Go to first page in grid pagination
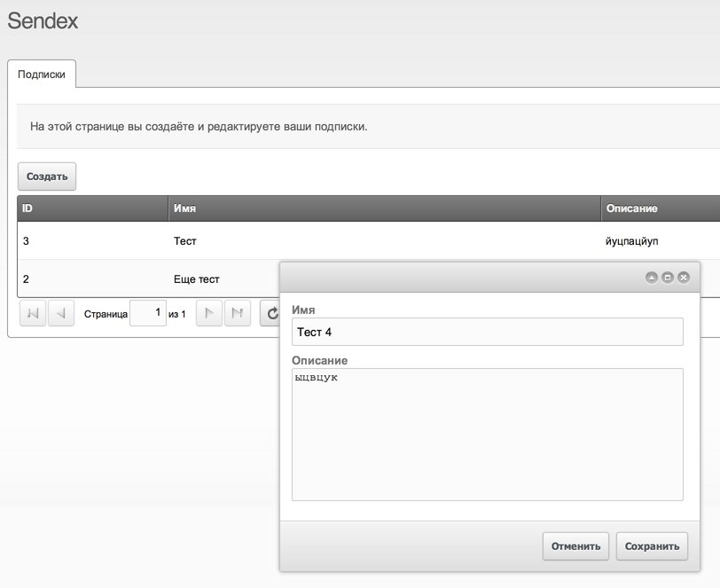This screenshot has height=588, width=720. click(x=33, y=314)
